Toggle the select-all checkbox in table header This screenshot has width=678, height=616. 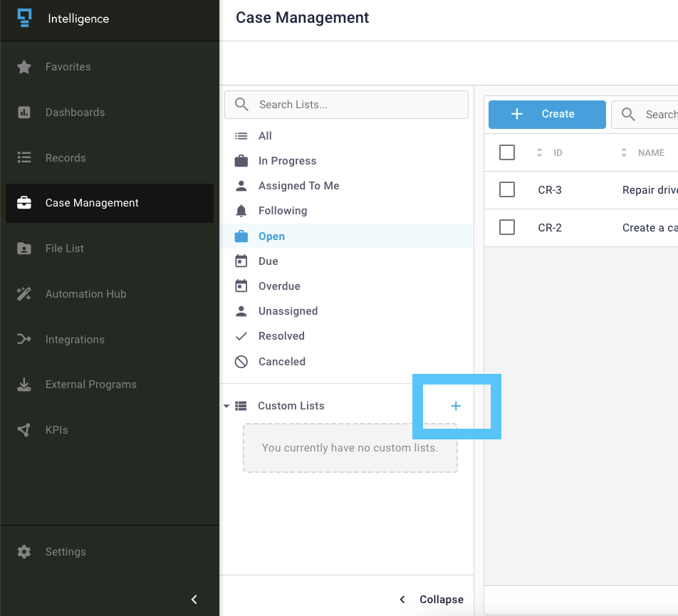pyautogui.click(x=507, y=152)
